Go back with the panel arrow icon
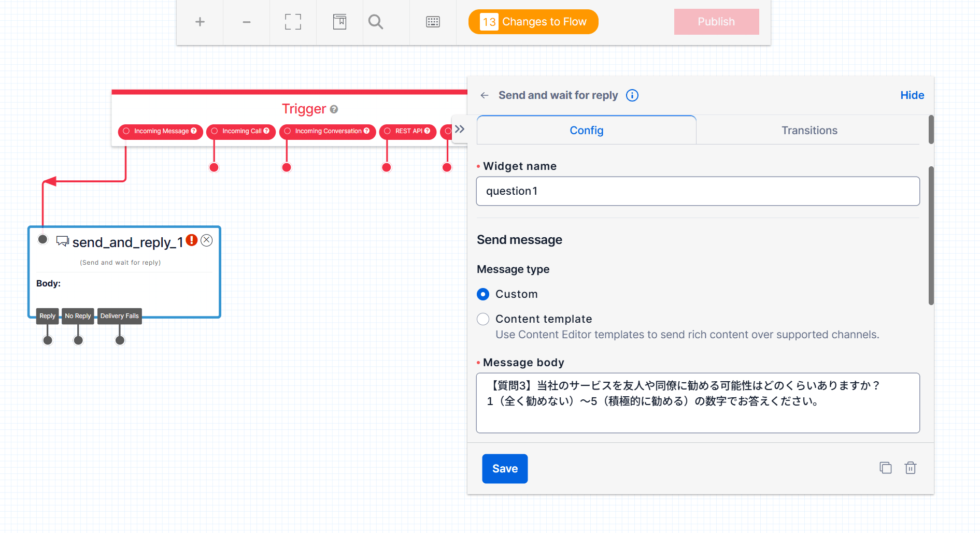Image resolution: width=980 pixels, height=533 pixels. click(485, 95)
